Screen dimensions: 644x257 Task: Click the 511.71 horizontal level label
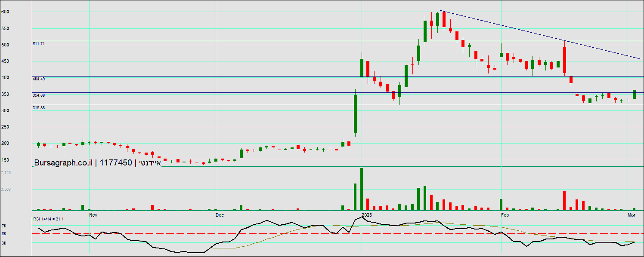coord(39,44)
